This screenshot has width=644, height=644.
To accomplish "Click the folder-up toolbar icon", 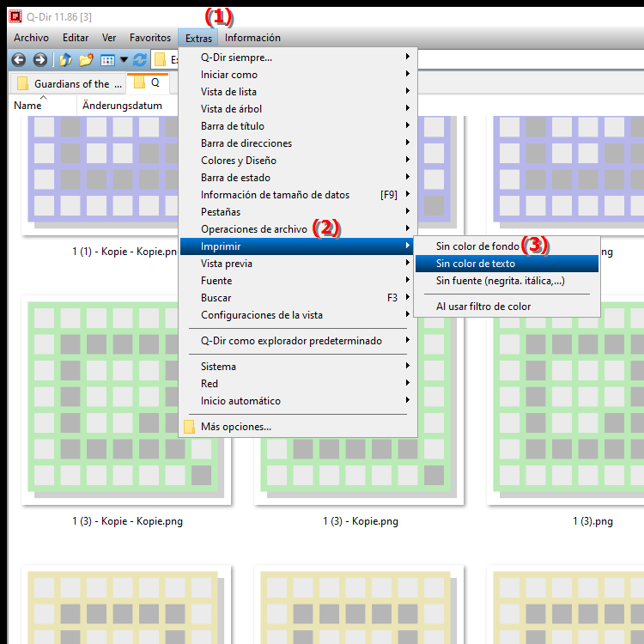I will 65,60.
